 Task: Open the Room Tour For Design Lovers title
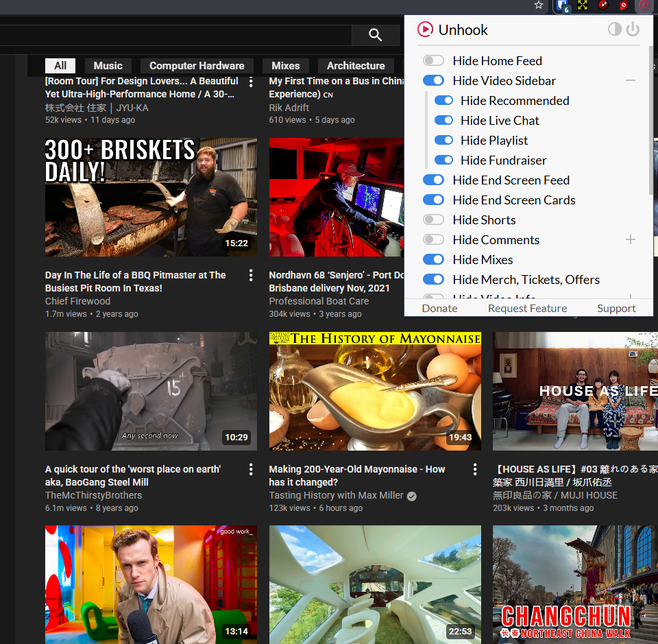pos(141,87)
